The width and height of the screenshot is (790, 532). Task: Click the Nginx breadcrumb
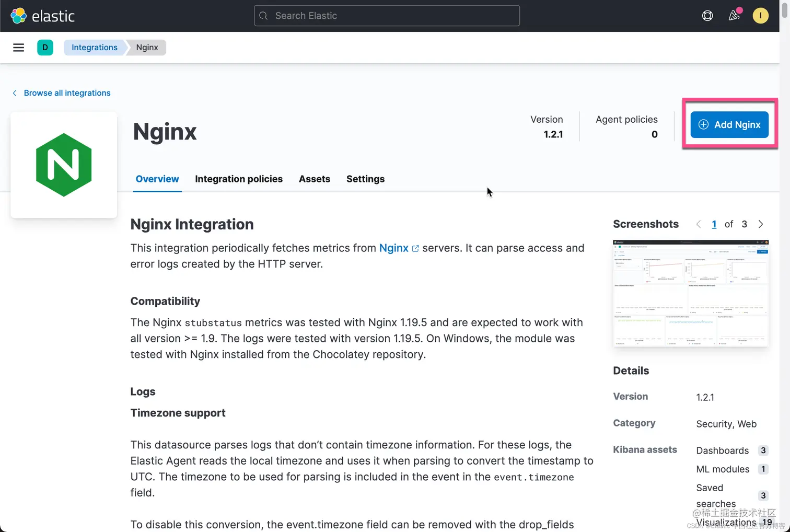point(147,48)
